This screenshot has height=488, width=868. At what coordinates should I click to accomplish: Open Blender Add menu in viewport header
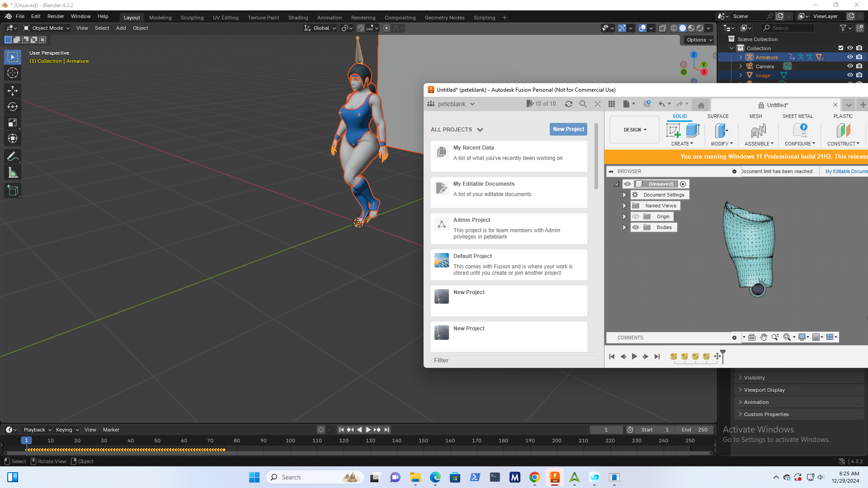pyautogui.click(x=121, y=28)
